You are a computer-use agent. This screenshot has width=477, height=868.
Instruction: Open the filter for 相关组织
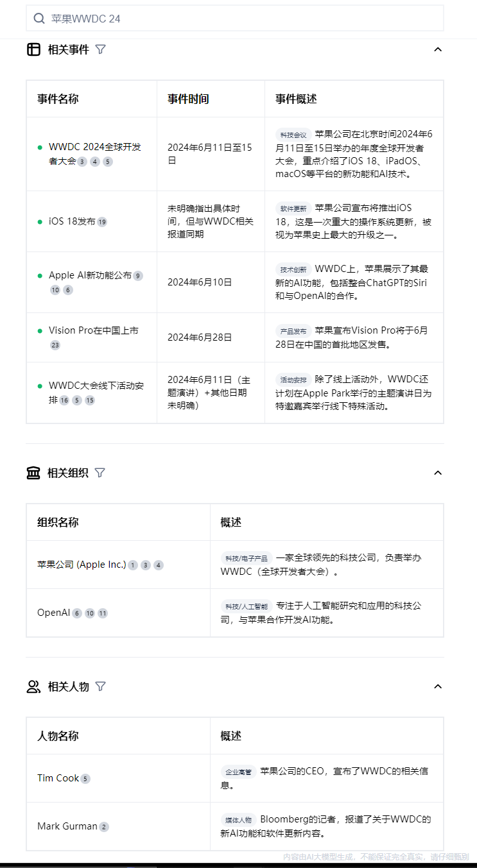coord(100,473)
